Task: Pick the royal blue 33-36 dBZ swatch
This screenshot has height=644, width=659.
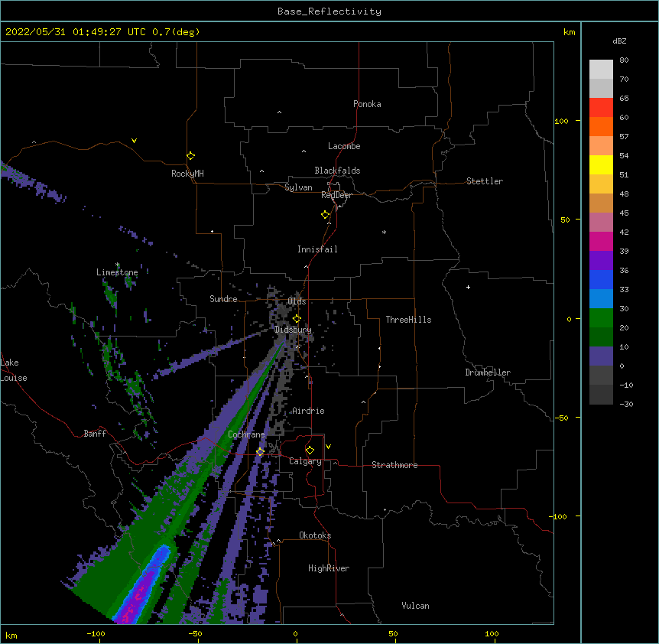Action: [601, 279]
